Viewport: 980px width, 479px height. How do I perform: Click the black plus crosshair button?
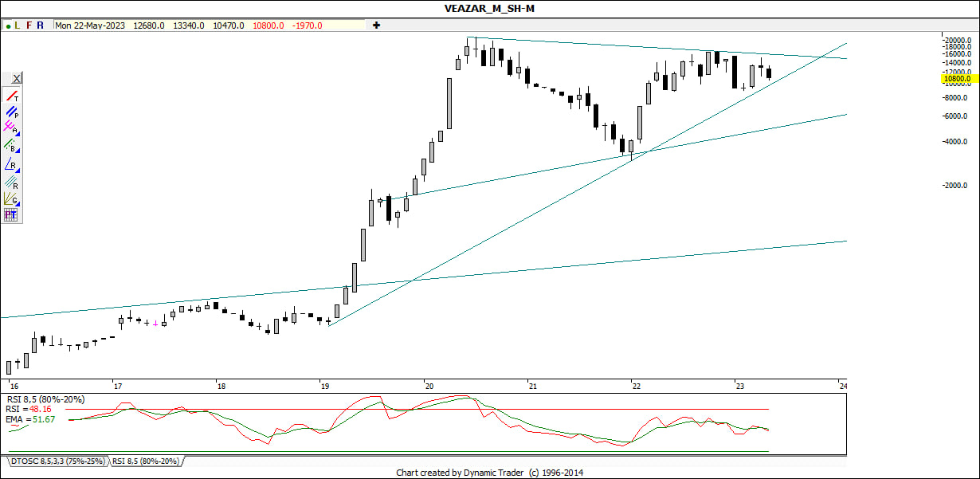click(376, 26)
